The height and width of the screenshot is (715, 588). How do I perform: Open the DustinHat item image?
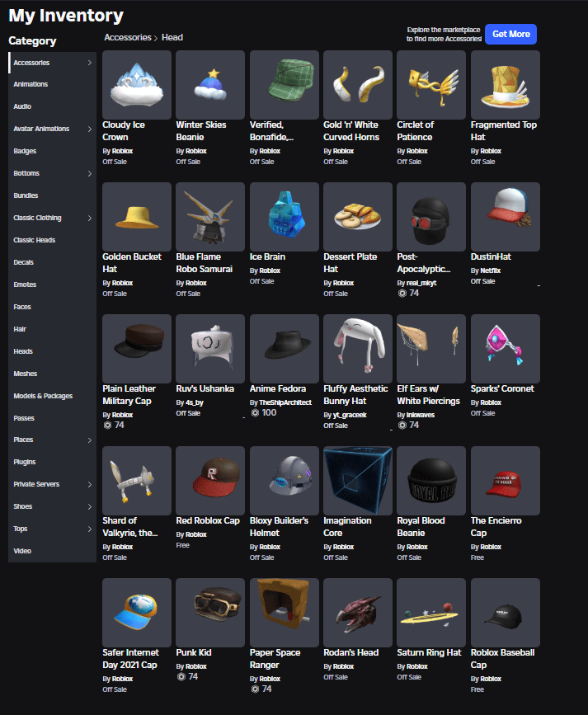click(x=505, y=217)
